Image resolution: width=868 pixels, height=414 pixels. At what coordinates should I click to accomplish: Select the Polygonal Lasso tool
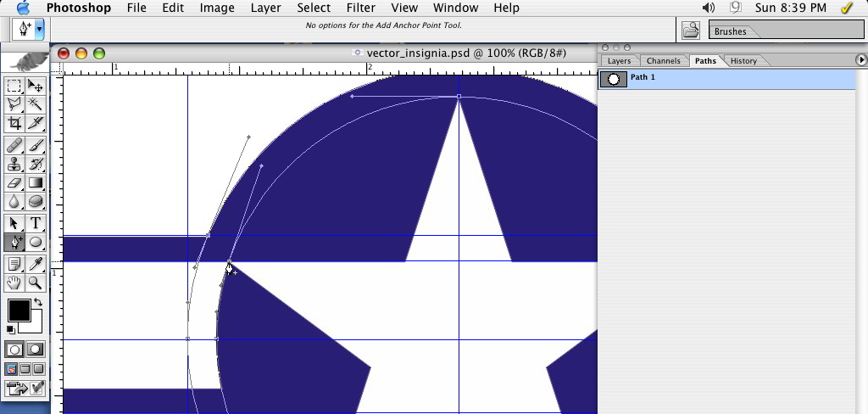tap(14, 104)
